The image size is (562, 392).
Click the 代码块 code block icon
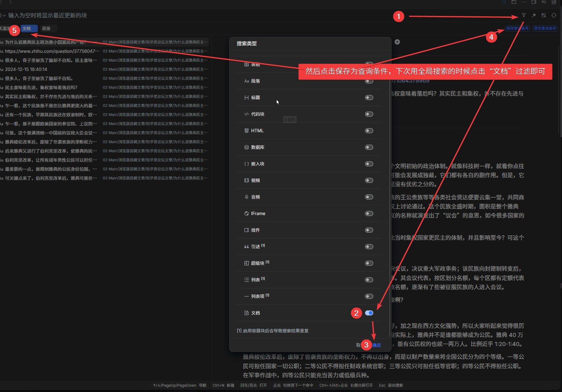(247, 114)
